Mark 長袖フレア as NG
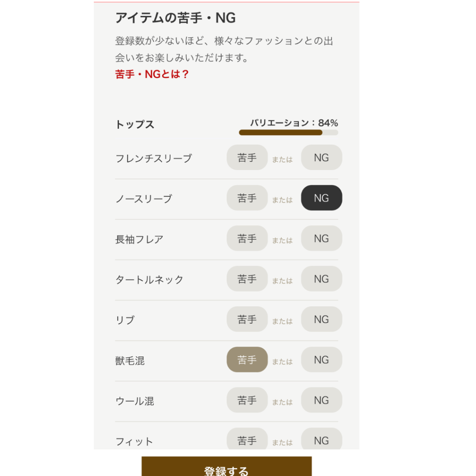Image resolution: width=476 pixels, height=476 pixels. point(321,238)
